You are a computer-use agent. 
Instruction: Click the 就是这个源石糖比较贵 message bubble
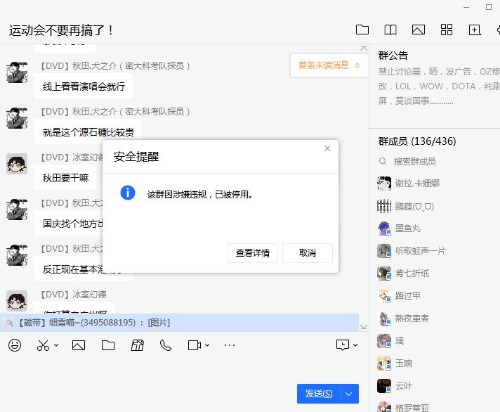coord(88,132)
